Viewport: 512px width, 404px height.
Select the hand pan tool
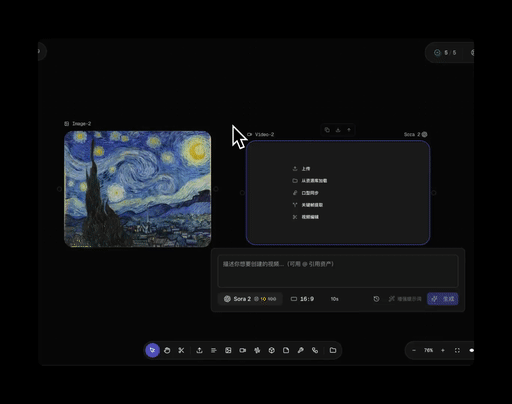pos(167,350)
